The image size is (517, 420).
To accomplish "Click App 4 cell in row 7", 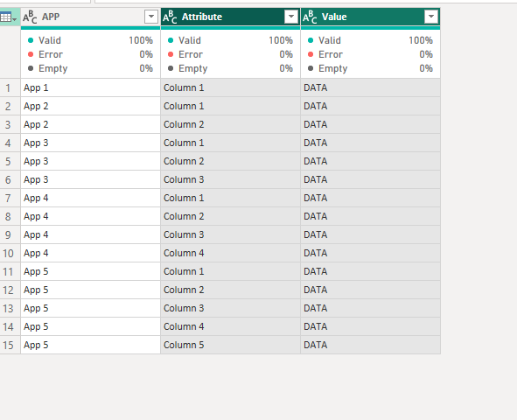I will click(90, 198).
